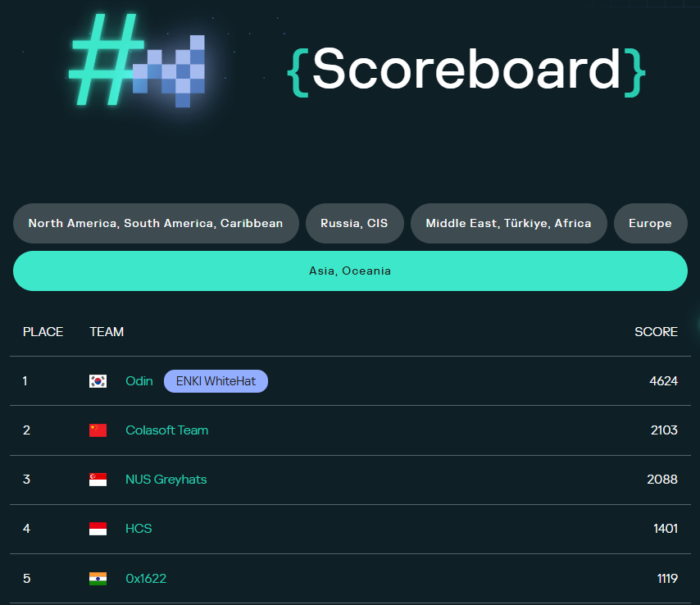The width and height of the screenshot is (700, 605).
Task: Click the India flag icon
Action: tap(98, 579)
